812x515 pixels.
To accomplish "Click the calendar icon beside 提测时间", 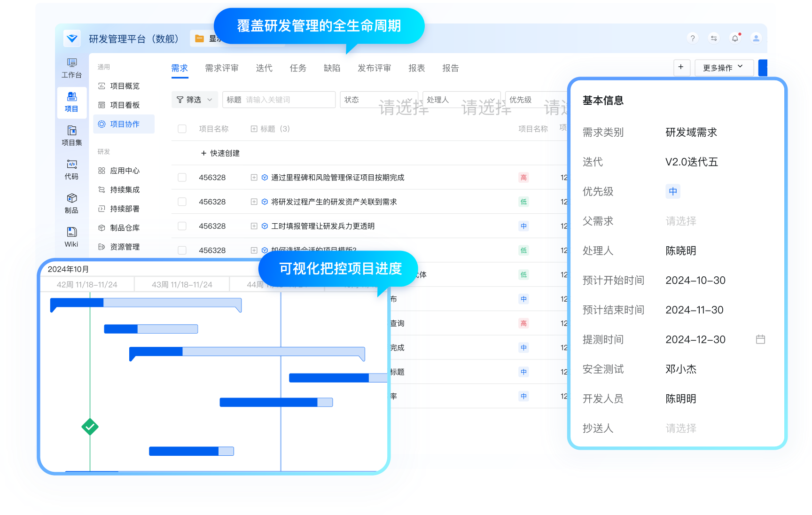I will click(760, 339).
